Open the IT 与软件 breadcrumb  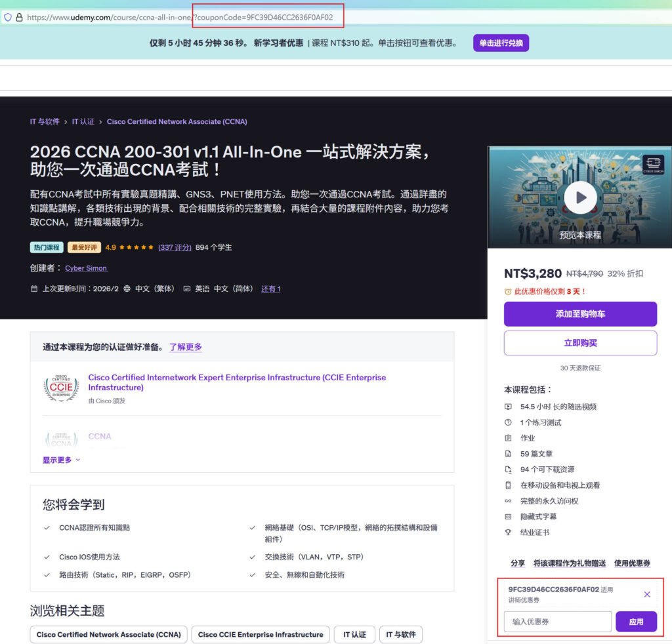(45, 122)
